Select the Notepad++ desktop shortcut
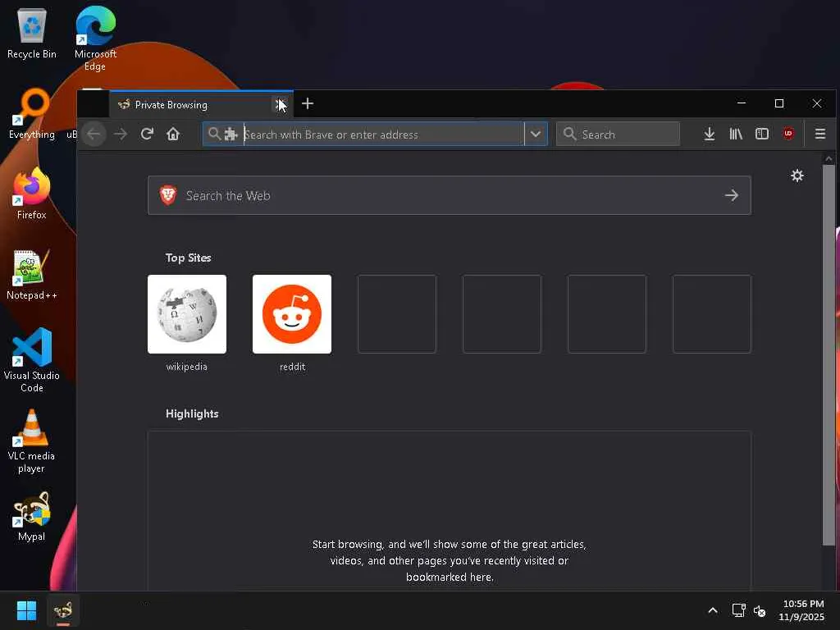This screenshot has width=840, height=630. pyautogui.click(x=32, y=274)
